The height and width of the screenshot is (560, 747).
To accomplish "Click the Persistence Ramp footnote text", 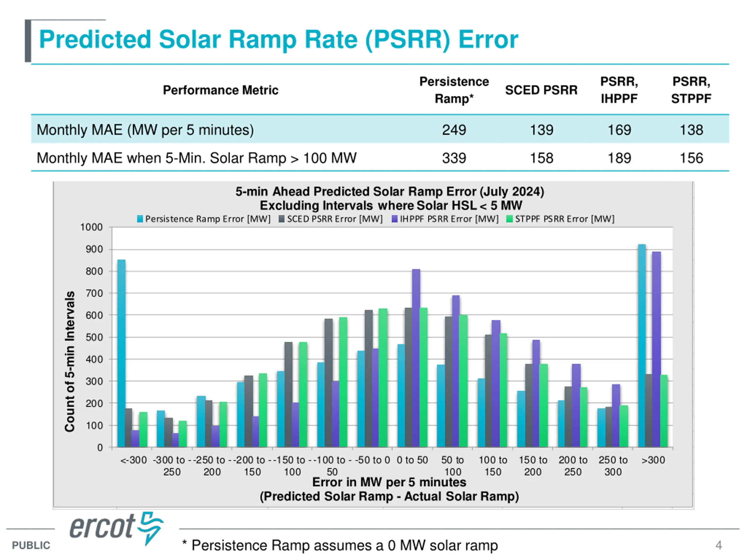I will pyautogui.click(x=340, y=545).
